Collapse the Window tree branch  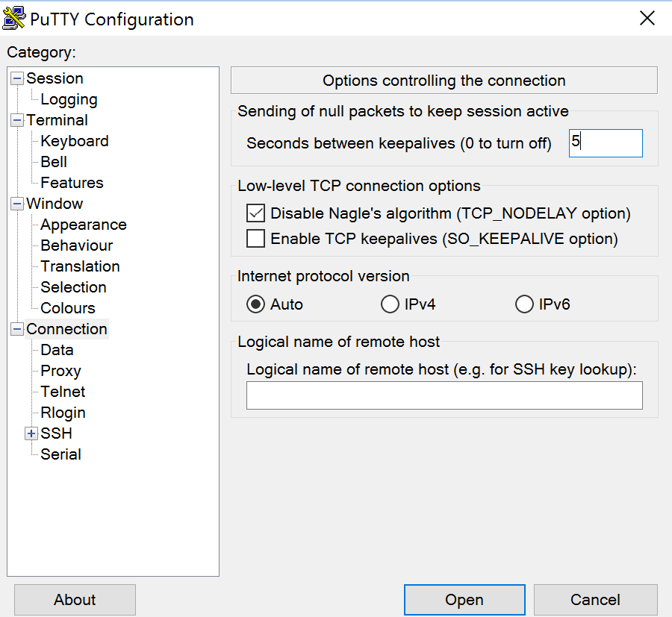click(x=18, y=203)
